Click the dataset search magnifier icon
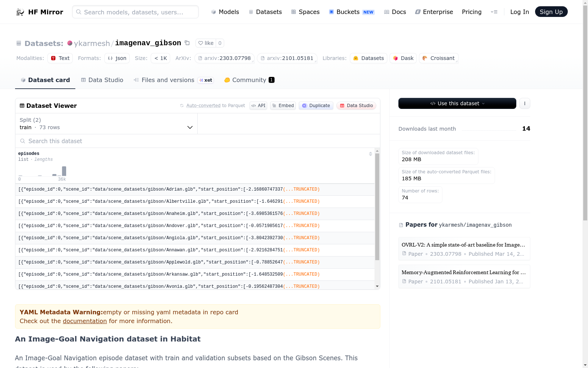The image size is (588, 368). tap(23, 141)
